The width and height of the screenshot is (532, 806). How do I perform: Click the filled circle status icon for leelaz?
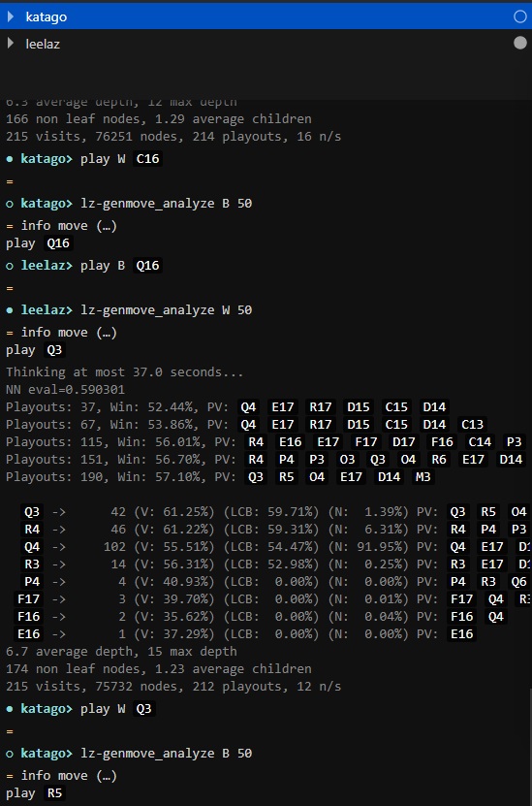point(520,44)
